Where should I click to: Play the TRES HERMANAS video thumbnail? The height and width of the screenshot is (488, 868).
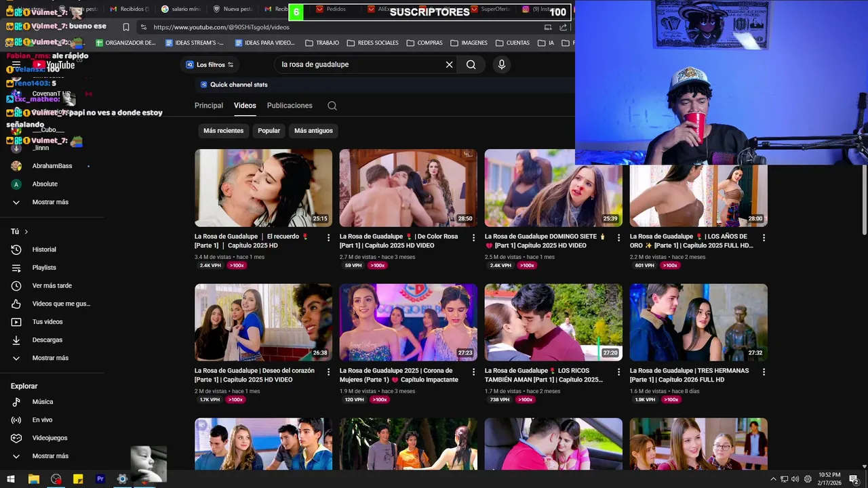pos(698,322)
